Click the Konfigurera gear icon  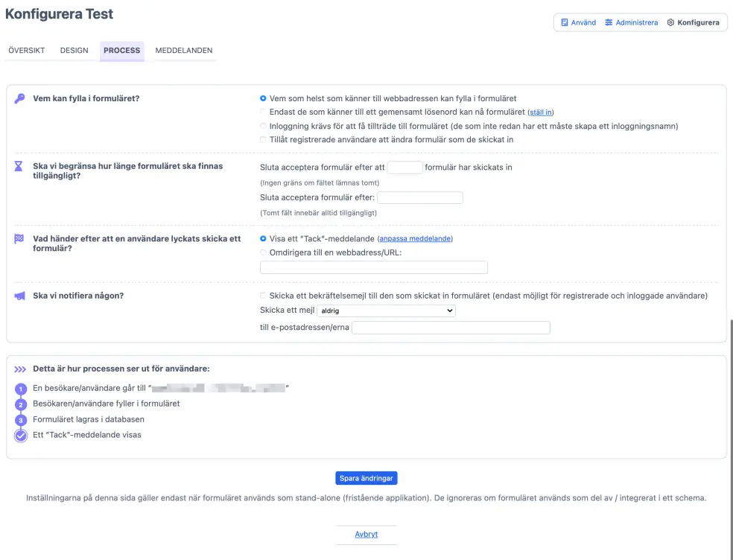(x=670, y=22)
